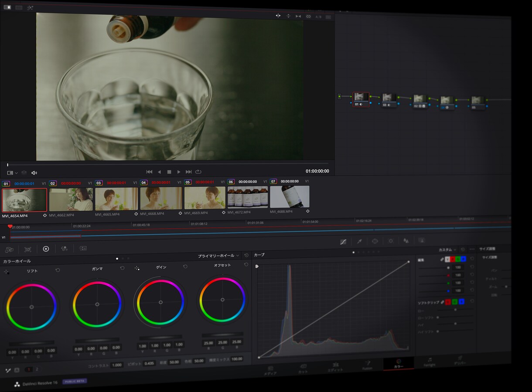This screenshot has width=532, height=392.
Task: Open the Color Match palette icon
Action: (x=27, y=250)
